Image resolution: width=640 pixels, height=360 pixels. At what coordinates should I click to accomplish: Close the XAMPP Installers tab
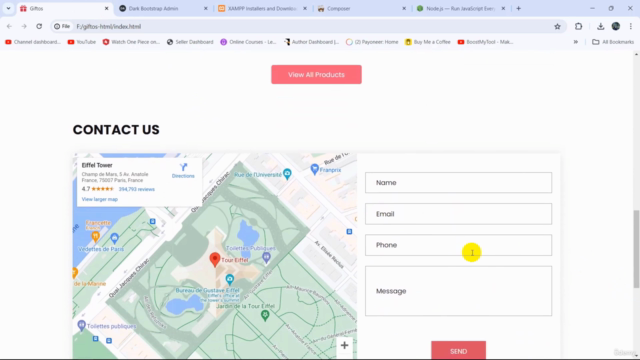click(305, 8)
